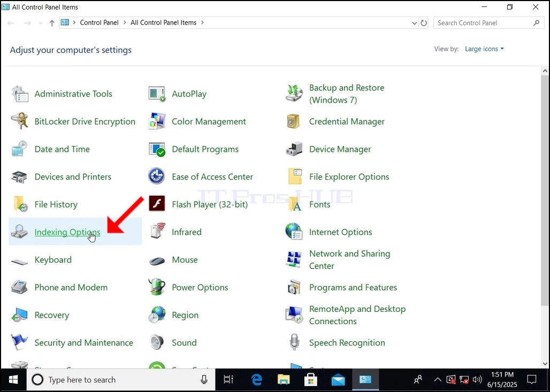Open the Flash Player icon
Image resolution: width=550 pixels, height=392 pixels.
[x=157, y=204]
